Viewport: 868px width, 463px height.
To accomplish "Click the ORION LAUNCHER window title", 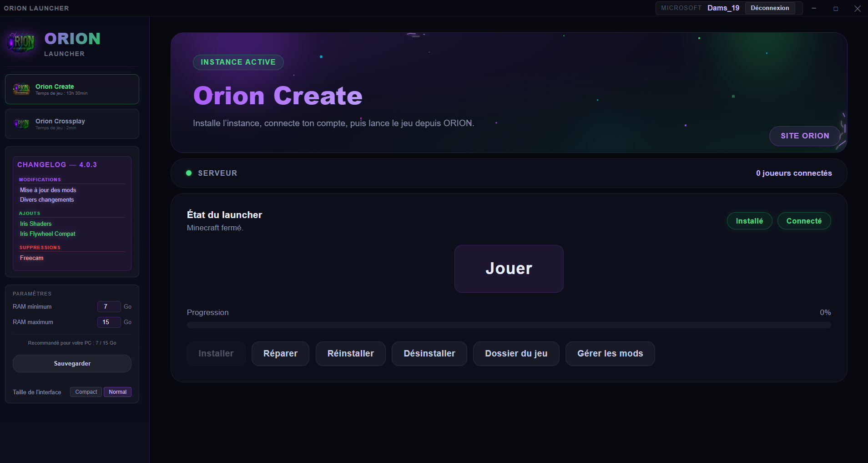I will pyautogui.click(x=36, y=8).
